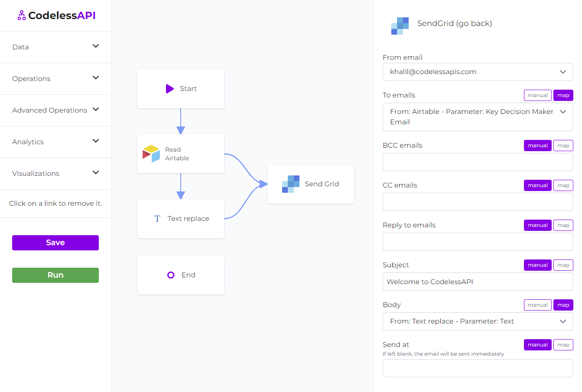The height and width of the screenshot is (392, 582).
Task: Switch To emails to map mode
Action: [x=563, y=95]
